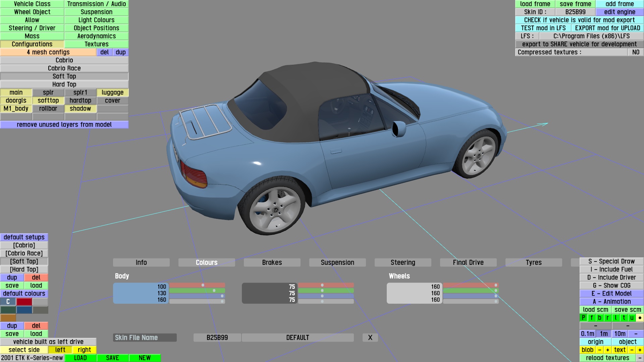Image resolution: width=644 pixels, height=362 pixels.
Task: Click the 'u' underside view button
Action: 632,318
